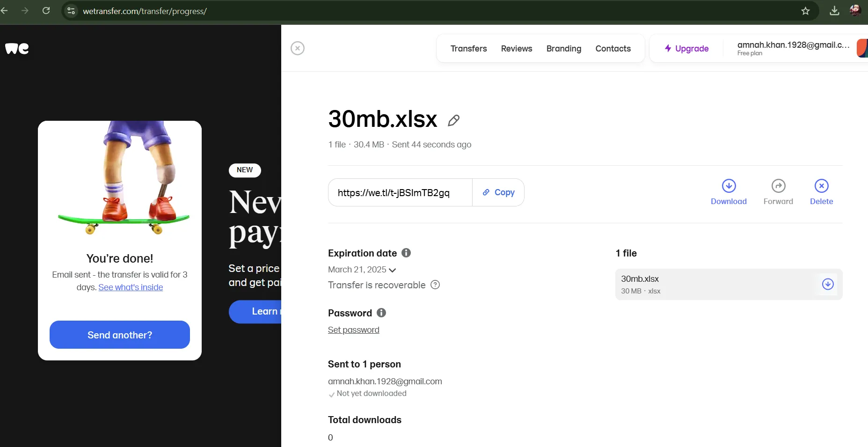Show Expiration date info tooltip icon

click(x=406, y=253)
